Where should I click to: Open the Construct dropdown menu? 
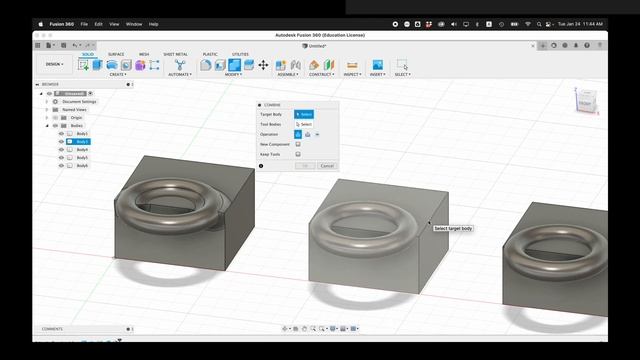tap(322, 75)
